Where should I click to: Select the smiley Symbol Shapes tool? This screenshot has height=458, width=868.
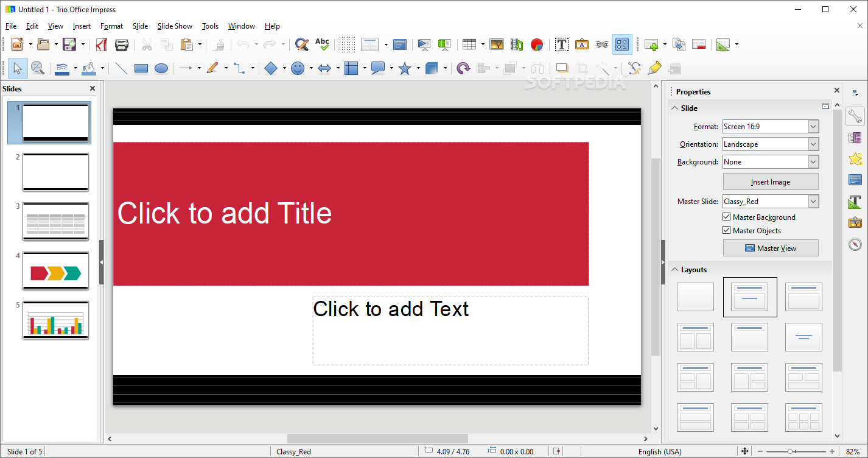[x=298, y=68]
